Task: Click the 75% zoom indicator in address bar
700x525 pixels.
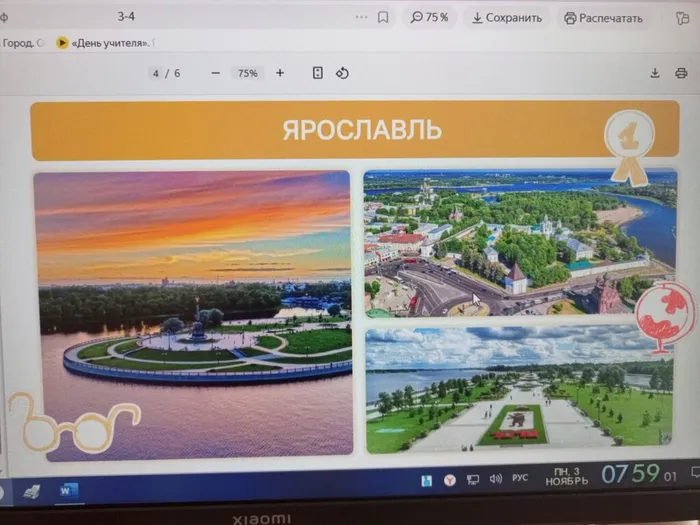Action: (430, 17)
